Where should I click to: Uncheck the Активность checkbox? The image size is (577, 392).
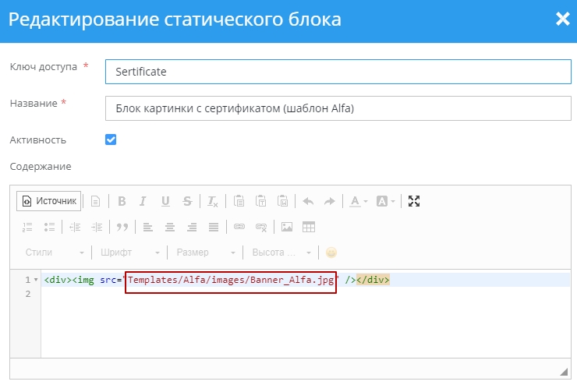111,139
